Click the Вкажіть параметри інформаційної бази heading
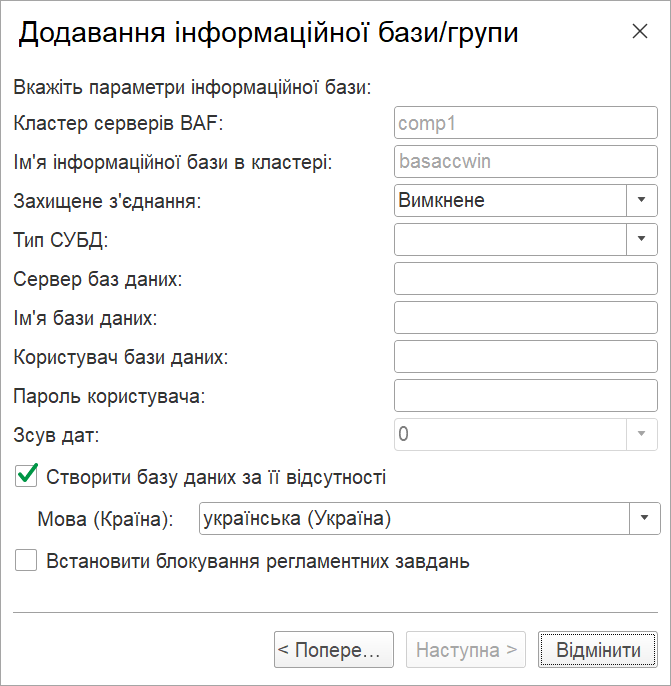The image size is (671, 686). click(x=192, y=87)
